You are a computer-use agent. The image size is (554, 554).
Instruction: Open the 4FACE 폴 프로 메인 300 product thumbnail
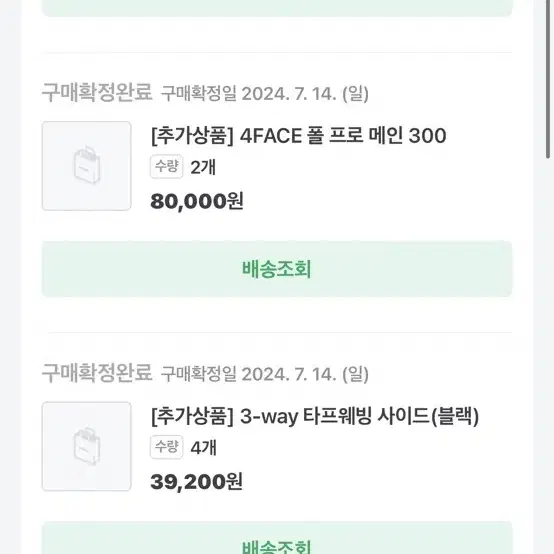pos(87,166)
